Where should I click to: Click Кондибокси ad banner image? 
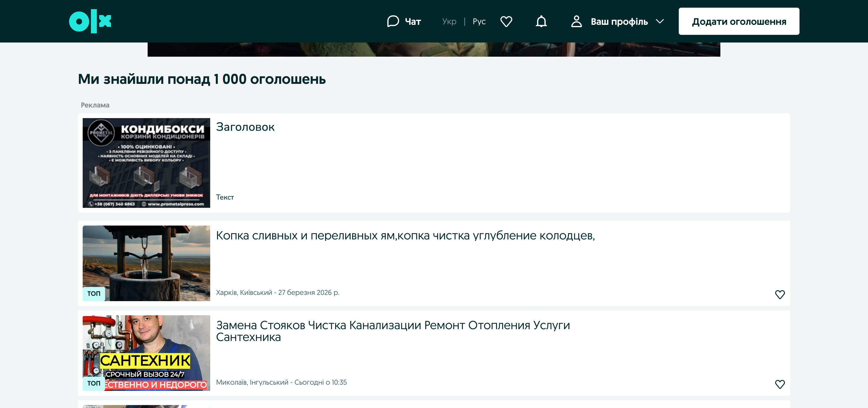[x=146, y=163]
